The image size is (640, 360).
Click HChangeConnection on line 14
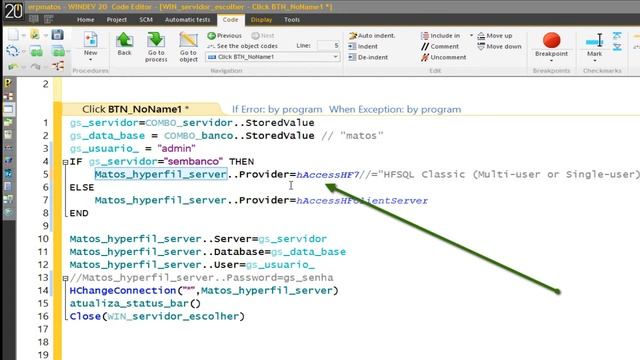point(123,291)
